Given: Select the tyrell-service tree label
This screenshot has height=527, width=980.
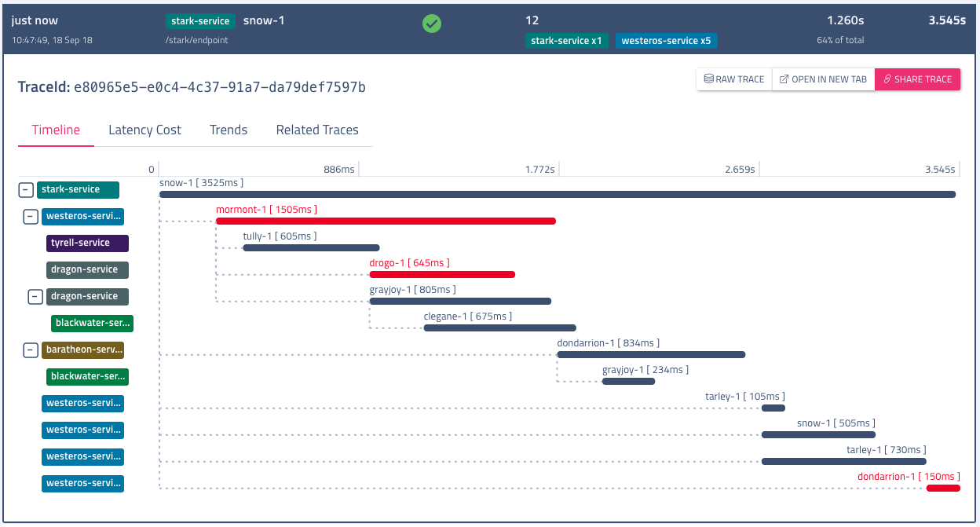Looking at the screenshot, I should [87, 243].
